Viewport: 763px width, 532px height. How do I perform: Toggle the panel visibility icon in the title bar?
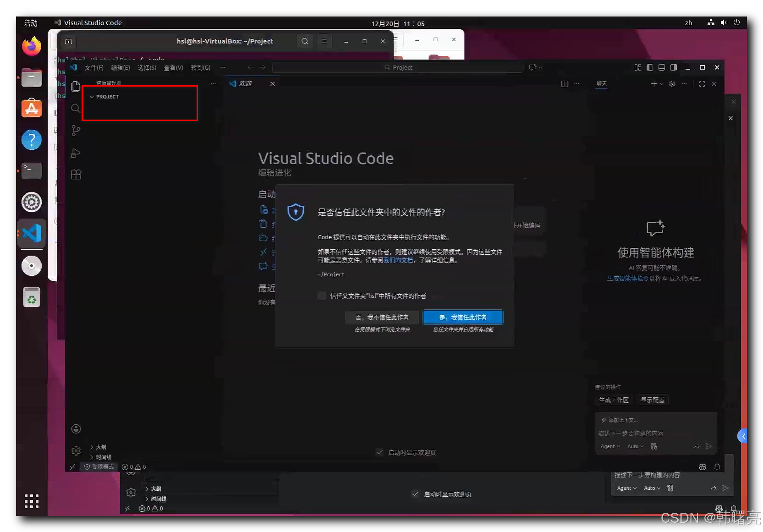(x=661, y=67)
